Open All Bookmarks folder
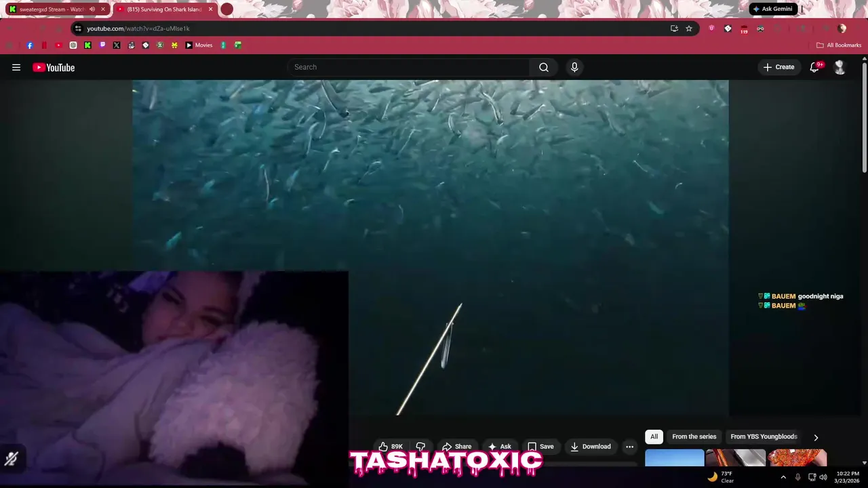Screen dimensions: 868x488 (x=839, y=45)
